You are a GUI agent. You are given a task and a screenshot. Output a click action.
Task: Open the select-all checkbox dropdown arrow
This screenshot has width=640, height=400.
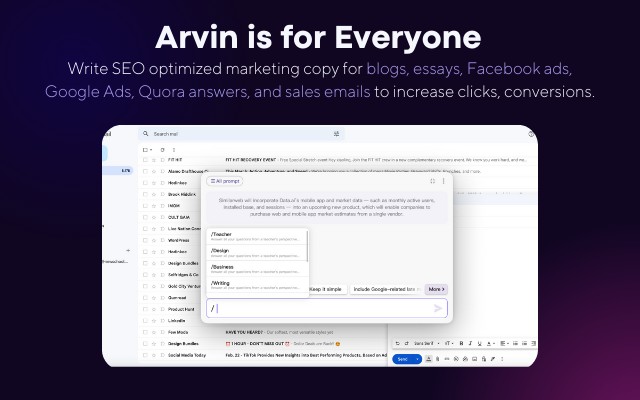[x=151, y=150]
